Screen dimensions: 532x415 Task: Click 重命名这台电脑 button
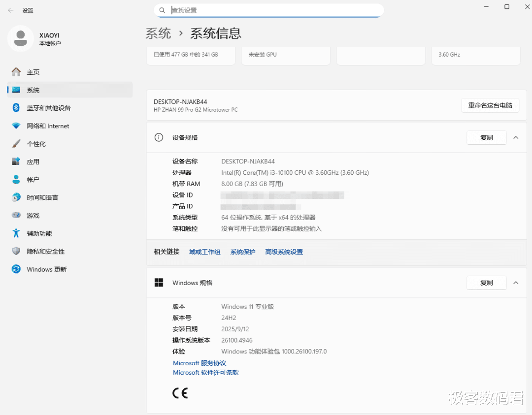[x=490, y=105]
